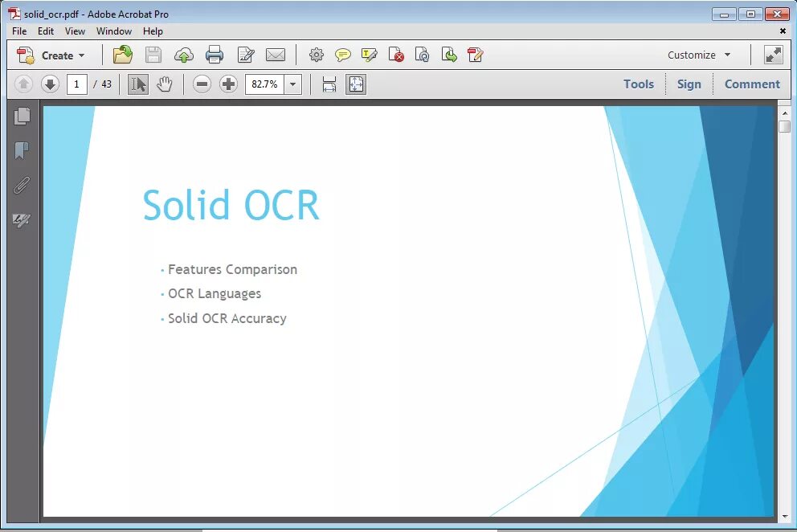Open the Comment pane
Image resolution: width=797 pixels, height=532 pixels.
coord(752,84)
